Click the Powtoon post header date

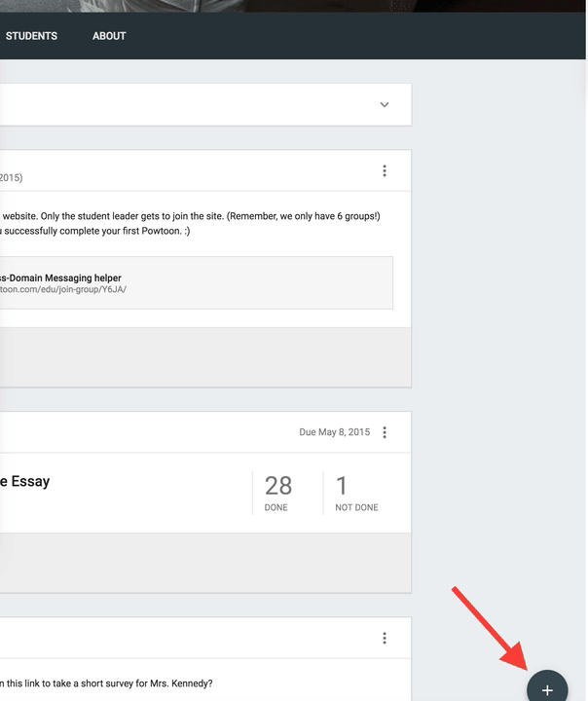12,177
